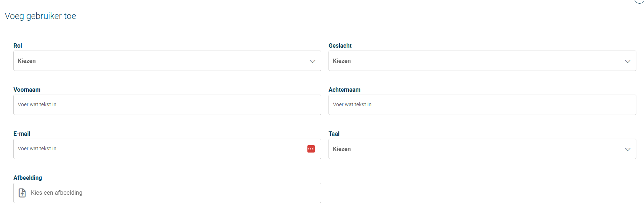Click the chevron arrow of the Rol dropdown
The image size is (644, 210).
click(313, 61)
